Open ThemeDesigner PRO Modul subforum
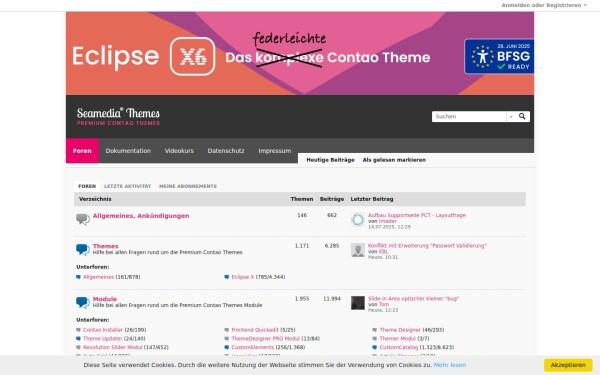Viewport: 600px width, 375px height. coord(266,339)
